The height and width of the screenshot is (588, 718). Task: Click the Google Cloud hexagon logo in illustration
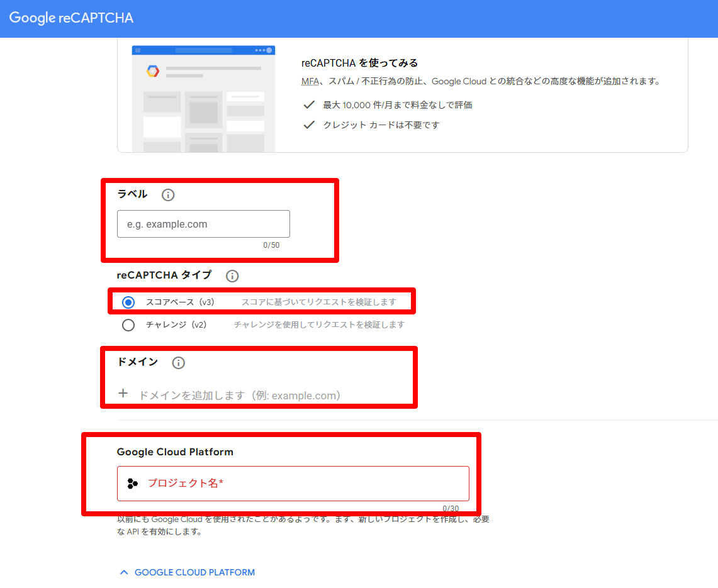click(x=153, y=71)
